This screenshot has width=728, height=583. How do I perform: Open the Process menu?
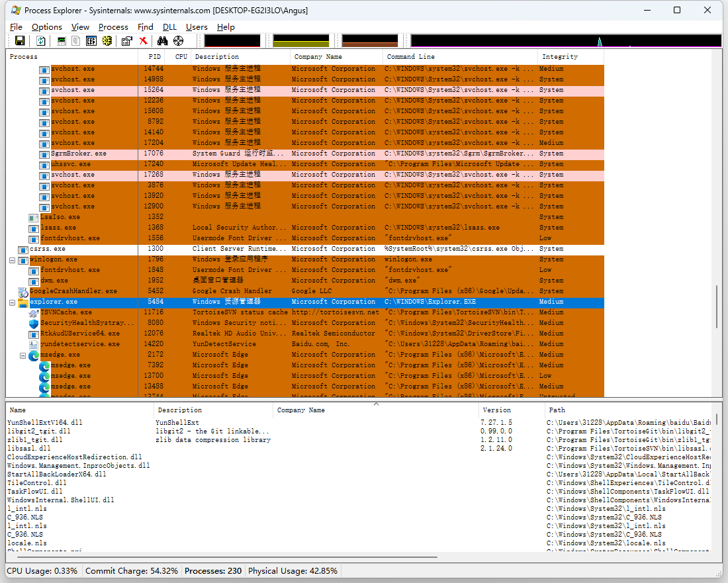tap(113, 27)
